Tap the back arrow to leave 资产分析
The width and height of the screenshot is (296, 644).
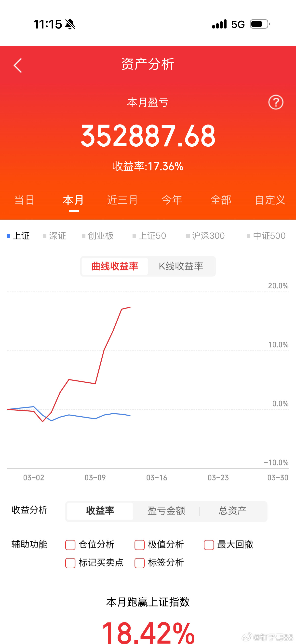[x=17, y=66]
